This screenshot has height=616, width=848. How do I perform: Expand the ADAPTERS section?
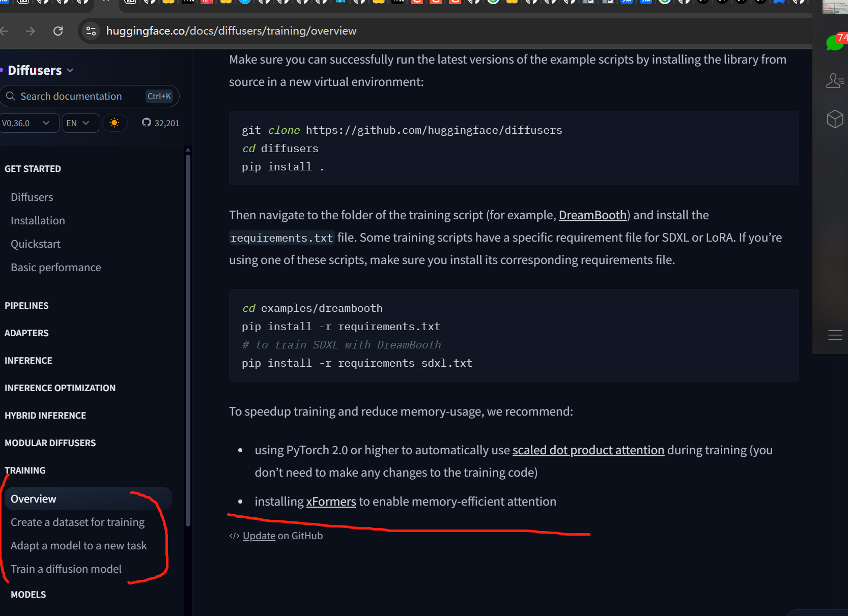click(26, 333)
